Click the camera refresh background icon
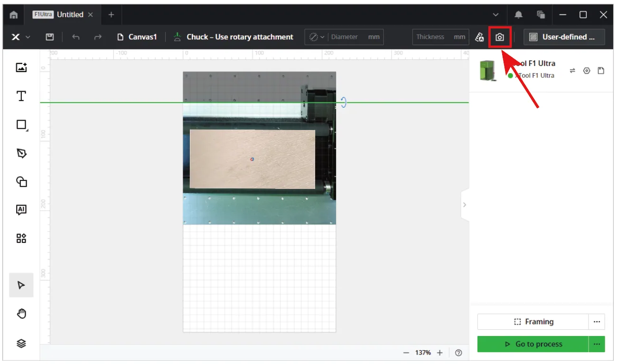This screenshot has height=364, width=617. (x=500, y=37)
